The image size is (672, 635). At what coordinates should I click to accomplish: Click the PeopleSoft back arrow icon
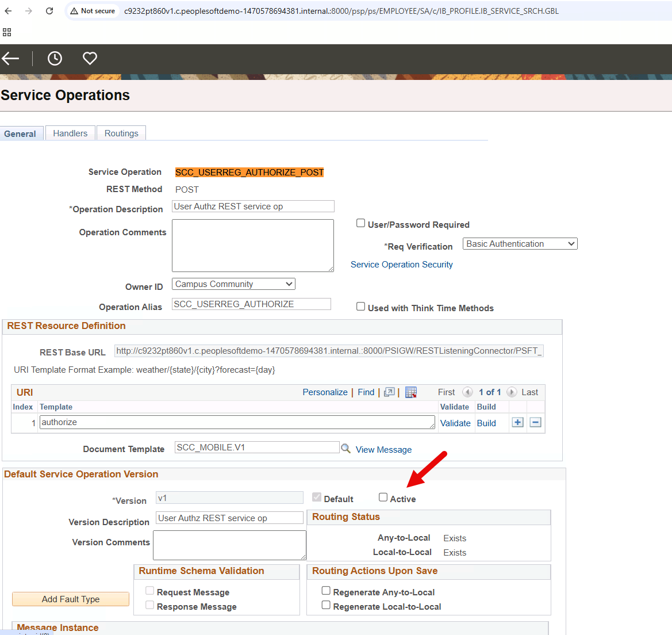[10, 58]
